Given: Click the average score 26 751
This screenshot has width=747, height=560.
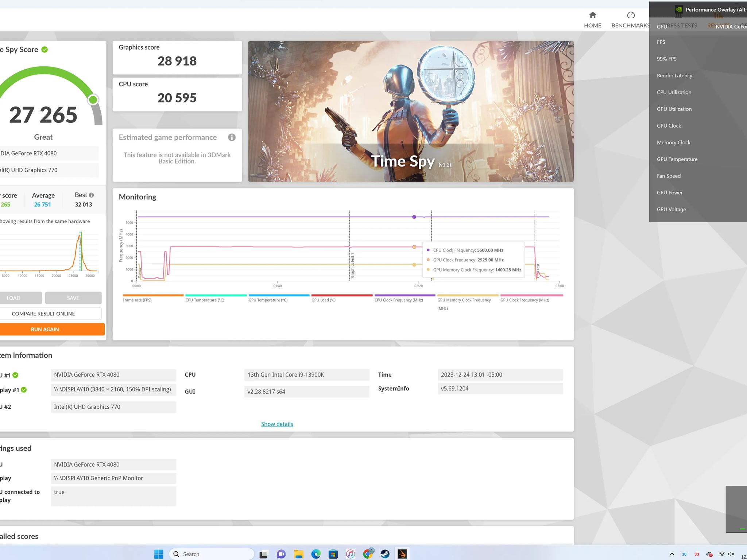Looking at the screenshot, I should 42,205.
